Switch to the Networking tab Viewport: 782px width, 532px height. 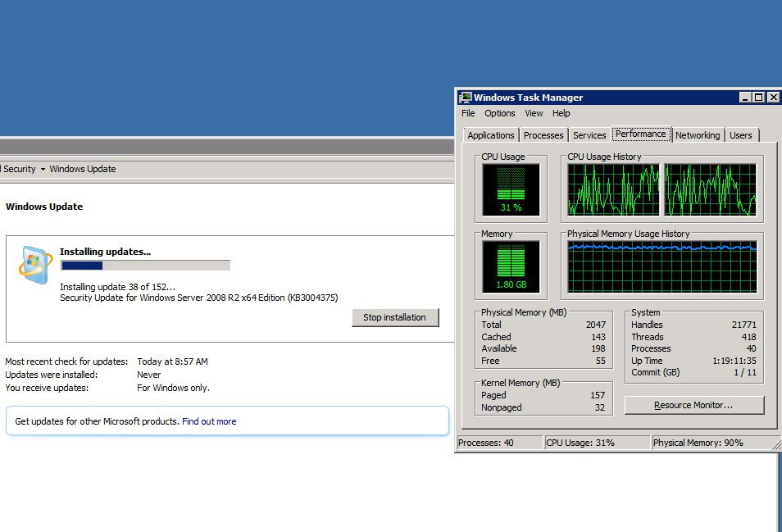pos(697,135)
